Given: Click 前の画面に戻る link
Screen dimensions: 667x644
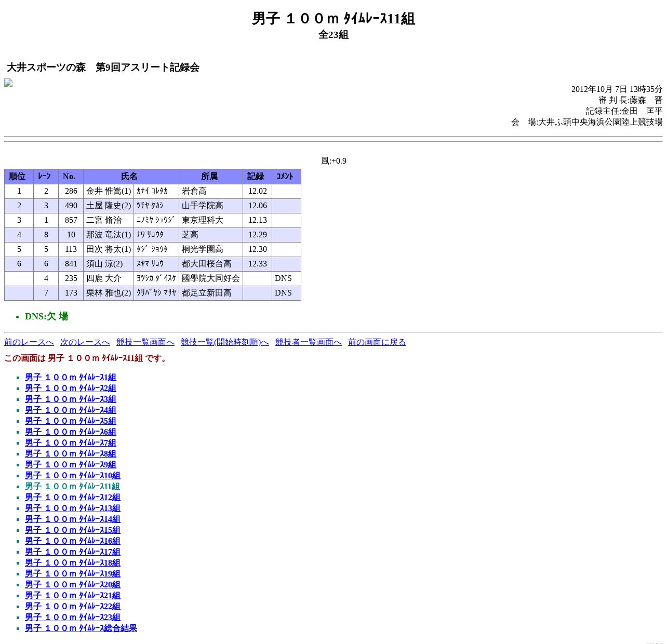Looking at the screenshot, I should point(377,342).
